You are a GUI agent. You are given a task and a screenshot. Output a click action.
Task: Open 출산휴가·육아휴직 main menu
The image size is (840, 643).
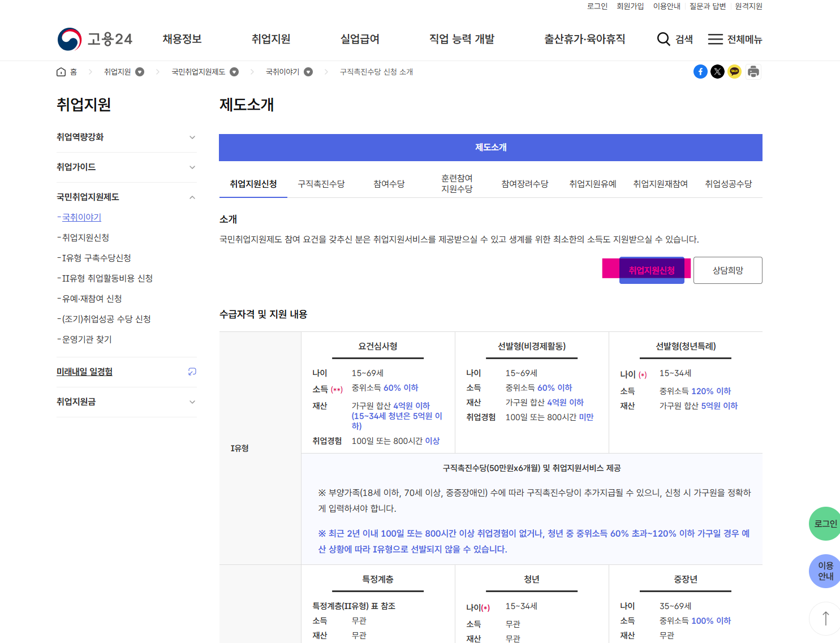point(585,39)
